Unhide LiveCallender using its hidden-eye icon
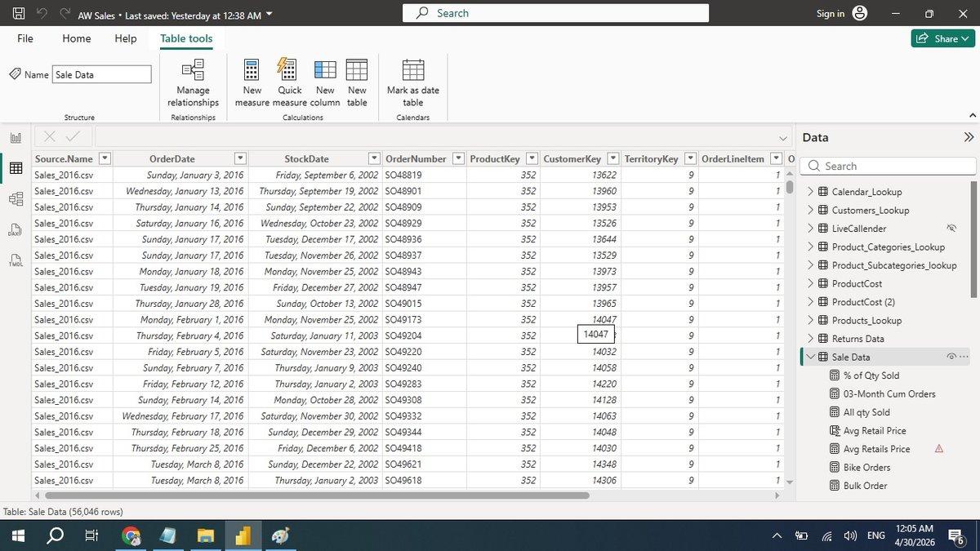Viewport: 980px width, 551px height. click(951, 229)
